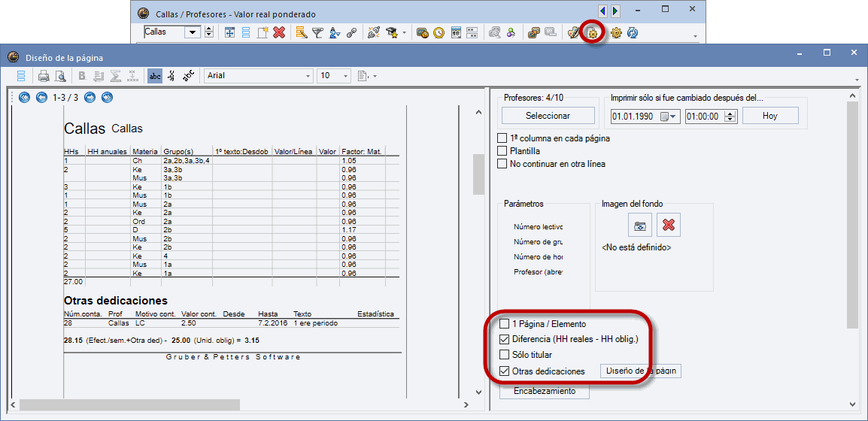Select the vertical abc text orientation
868x421 pixels.
(172, 76)
